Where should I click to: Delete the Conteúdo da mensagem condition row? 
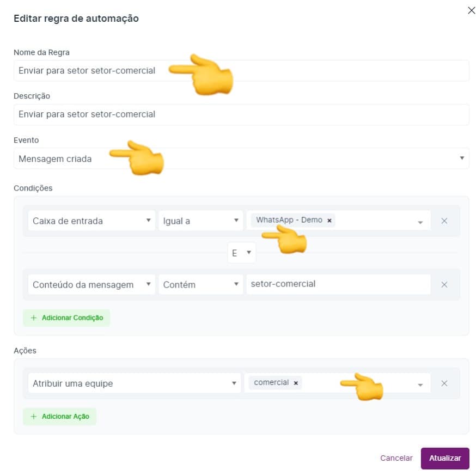click(x=444, y=284)
